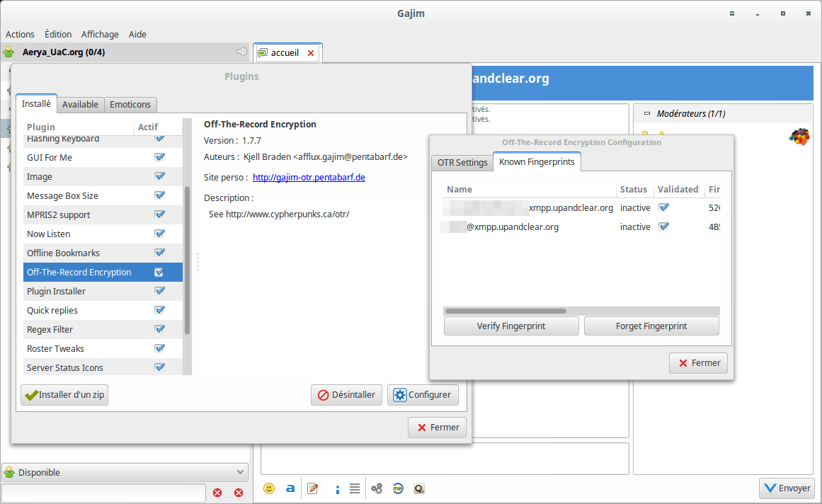This screenshot has width=822, height=504.
Task: Click the blue info 'i' icon
Action: [x=338, y=489]
